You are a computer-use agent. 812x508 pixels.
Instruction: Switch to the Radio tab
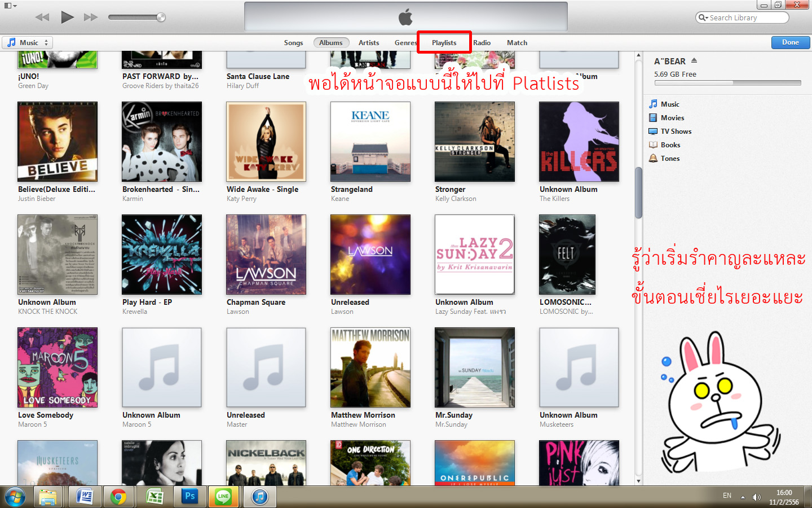click(x=482, y=43)
